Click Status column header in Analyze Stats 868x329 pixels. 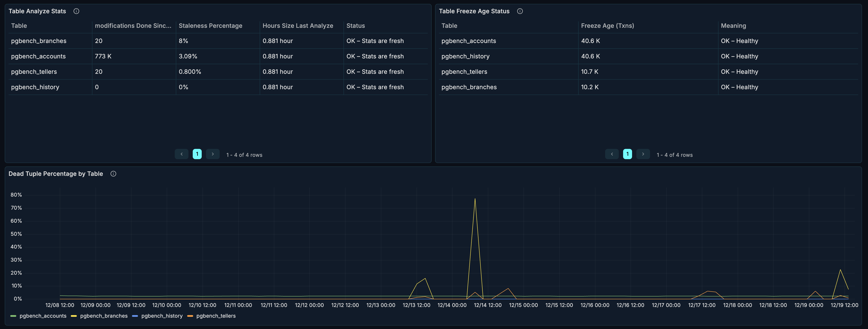coord(355,26)
